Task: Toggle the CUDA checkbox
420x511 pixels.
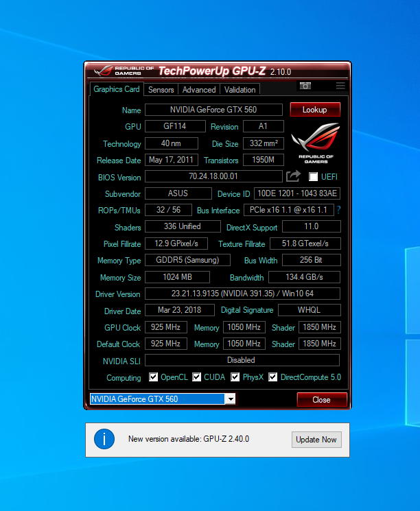Action: click(197, 377)
